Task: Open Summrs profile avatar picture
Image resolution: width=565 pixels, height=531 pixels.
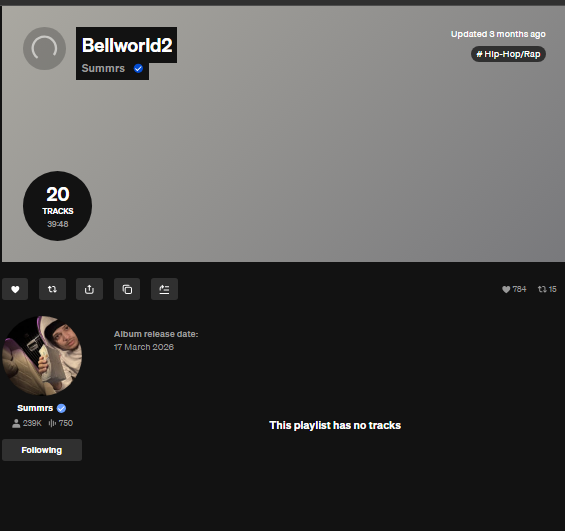Action: point(42,356)
